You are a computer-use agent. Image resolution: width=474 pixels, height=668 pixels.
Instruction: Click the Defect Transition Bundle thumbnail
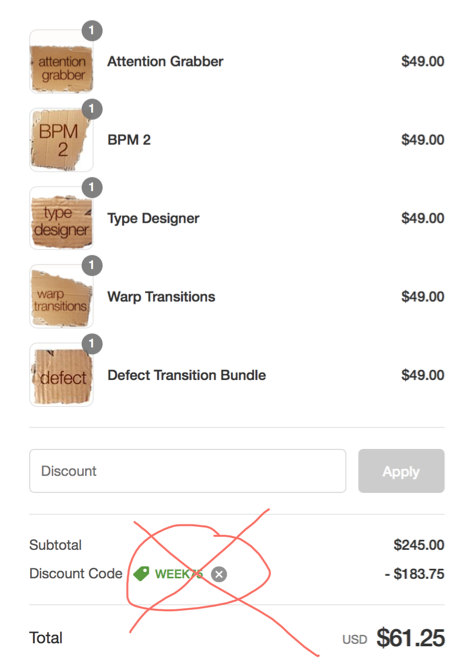[x=61, y=375]
